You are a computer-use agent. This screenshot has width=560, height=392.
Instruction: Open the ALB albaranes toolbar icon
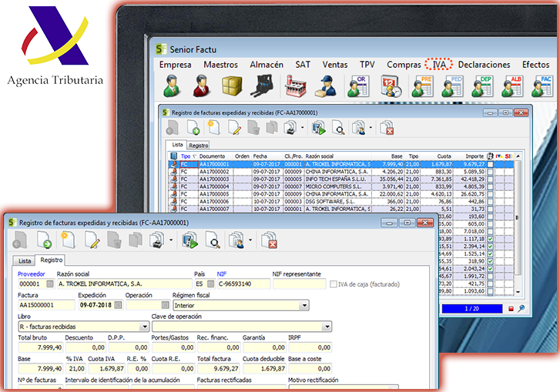tap(512, 86)
